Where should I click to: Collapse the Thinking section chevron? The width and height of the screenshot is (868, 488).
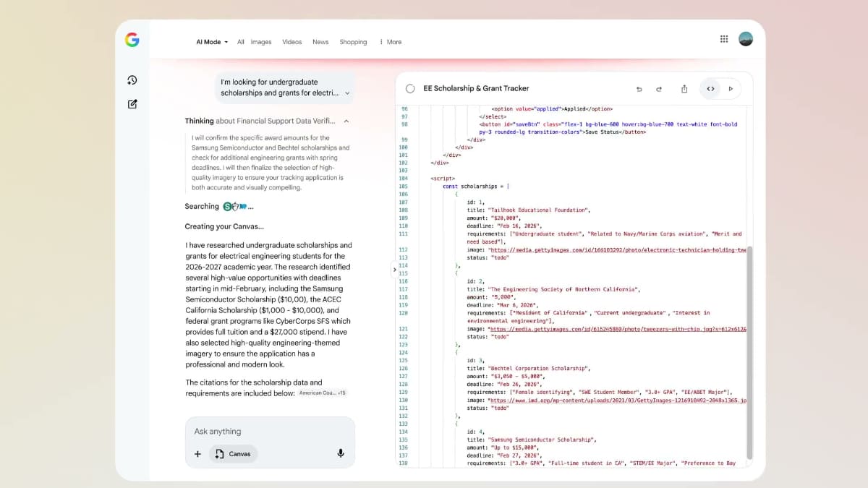point(346,121)
